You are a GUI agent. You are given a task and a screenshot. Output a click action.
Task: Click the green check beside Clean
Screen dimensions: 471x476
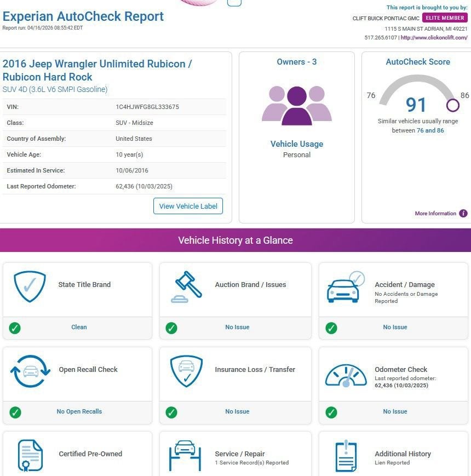pyautogui.click(x=15, y=328)
